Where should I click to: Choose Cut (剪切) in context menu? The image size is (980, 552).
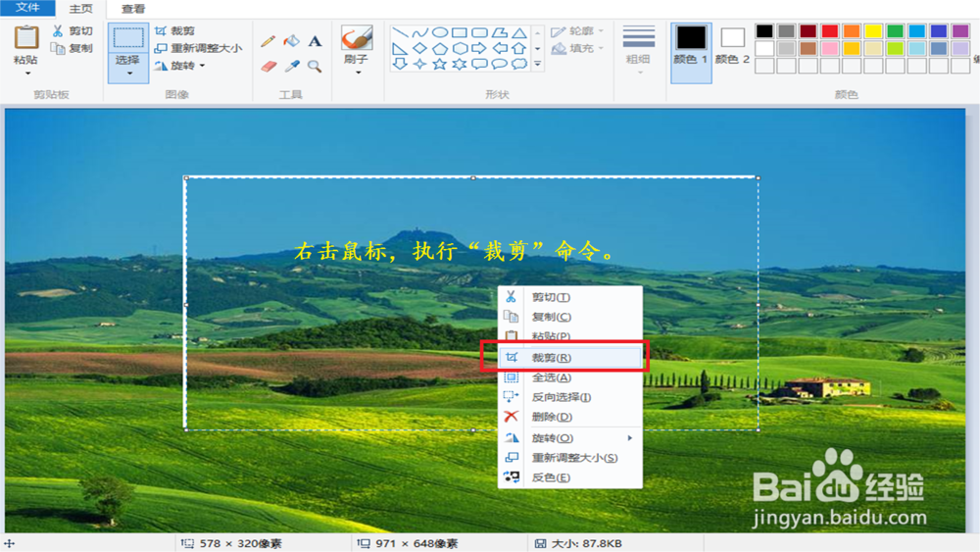tap(570, 297)
